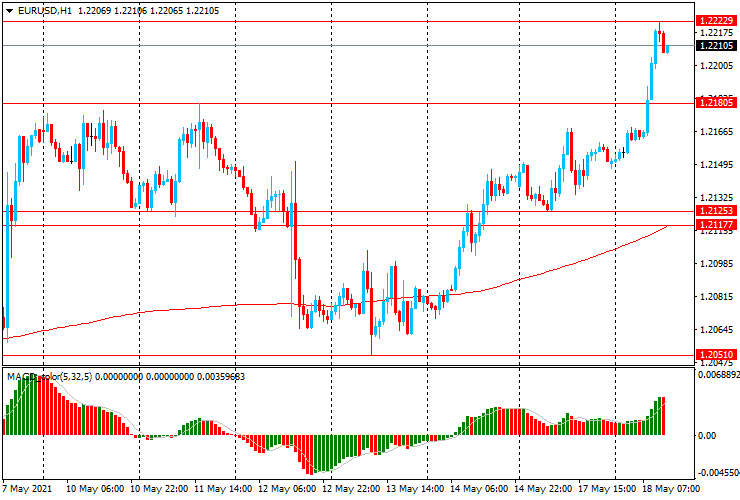Select the latest blue candle at current price

[x=667, y=49]
